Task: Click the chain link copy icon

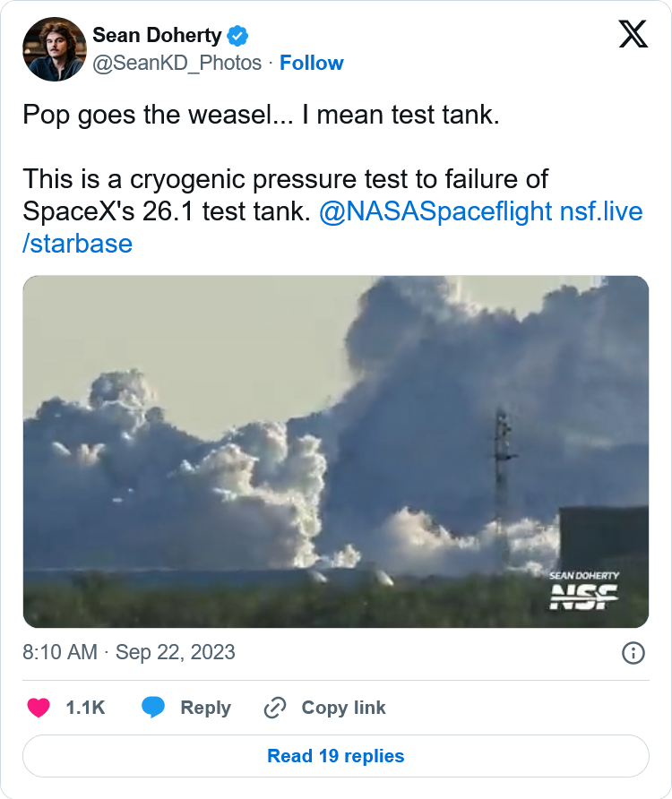Action: pyautogui.click(x=274, y=708)
